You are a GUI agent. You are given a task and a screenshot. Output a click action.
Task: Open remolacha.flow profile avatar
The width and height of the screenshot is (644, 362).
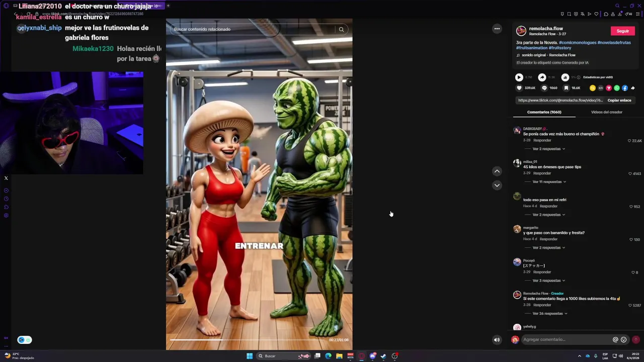coord(521,31)
